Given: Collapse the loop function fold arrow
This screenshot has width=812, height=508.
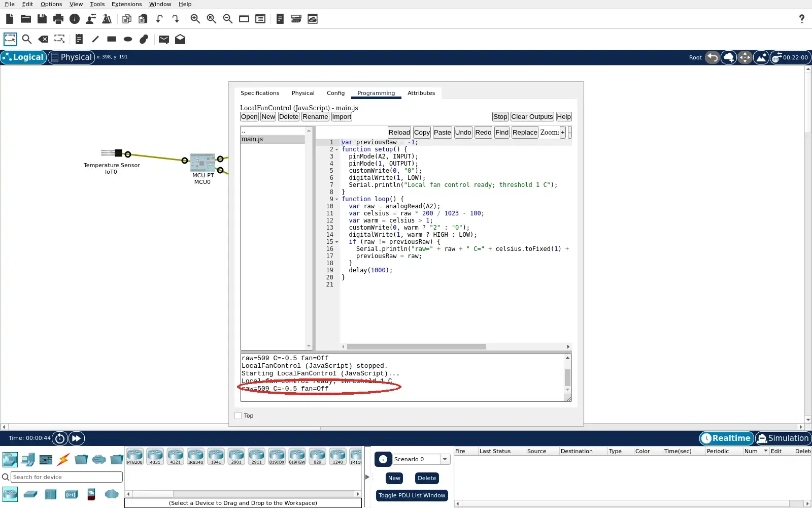Looking at the screenshot, I should click(336, 199).
